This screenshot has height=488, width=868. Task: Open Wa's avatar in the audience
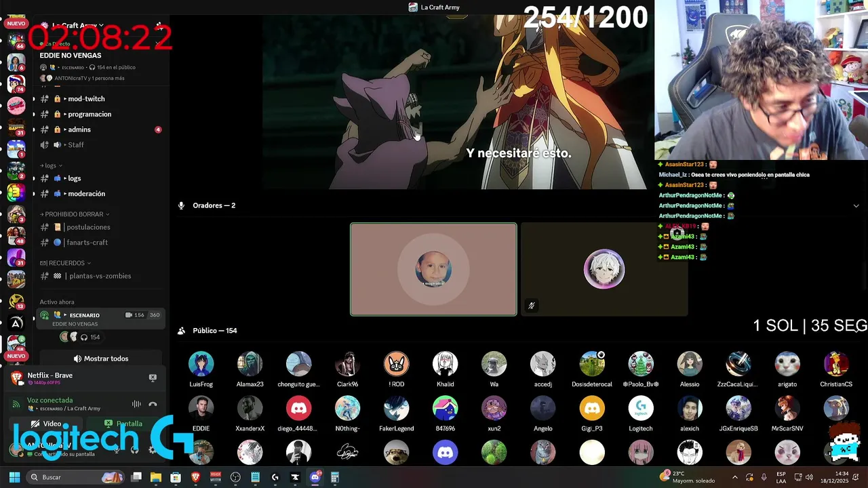[x=494, y=364]
